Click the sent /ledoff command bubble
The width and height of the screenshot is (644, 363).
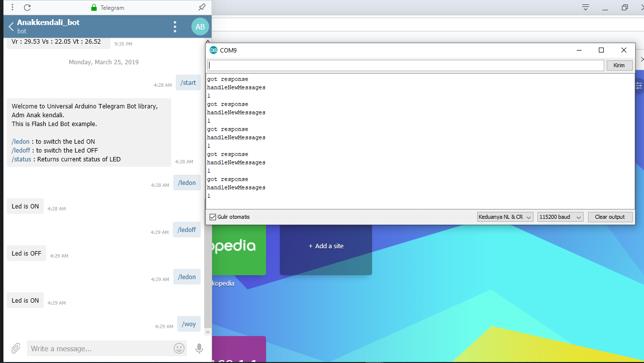pyautogui.click(x=187, y=230)
